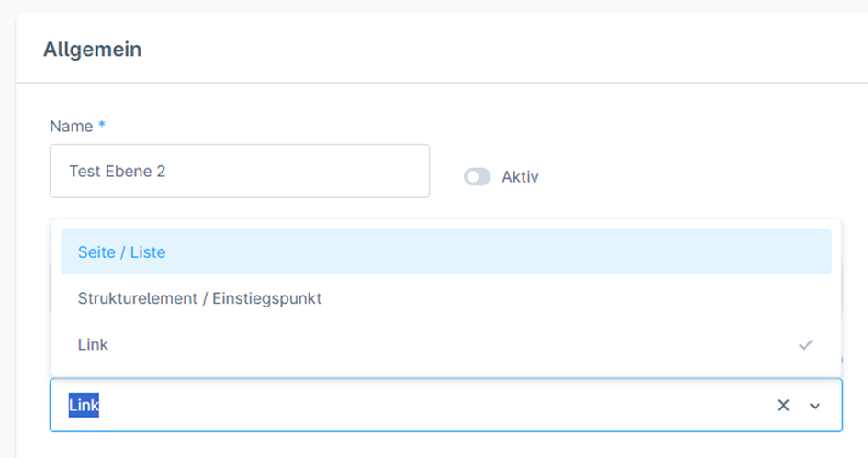Click the word Seite in the first option
Image resolution: width=868 pixels, height=458 pixels.
tap(96, 251)
